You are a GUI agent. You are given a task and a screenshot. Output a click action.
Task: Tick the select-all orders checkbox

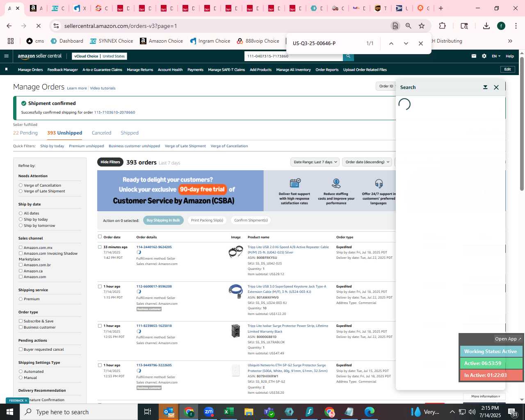[x=100, y=237]
